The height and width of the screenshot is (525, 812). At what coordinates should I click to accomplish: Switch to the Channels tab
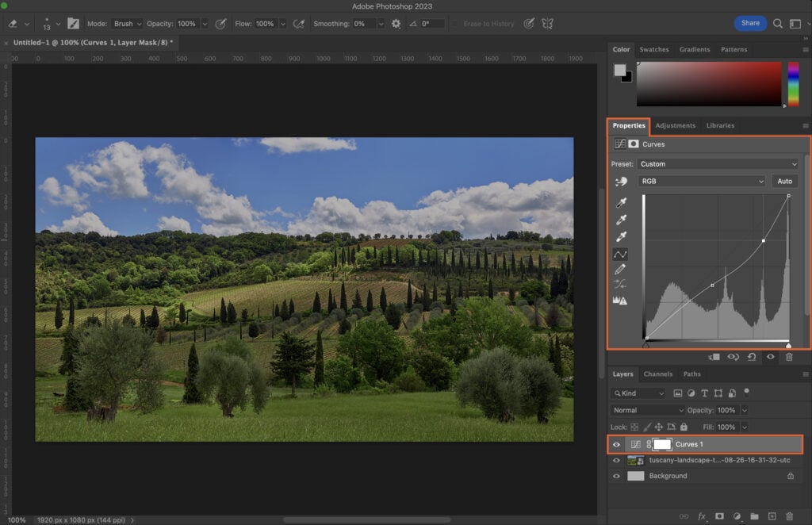pos(658,374)
